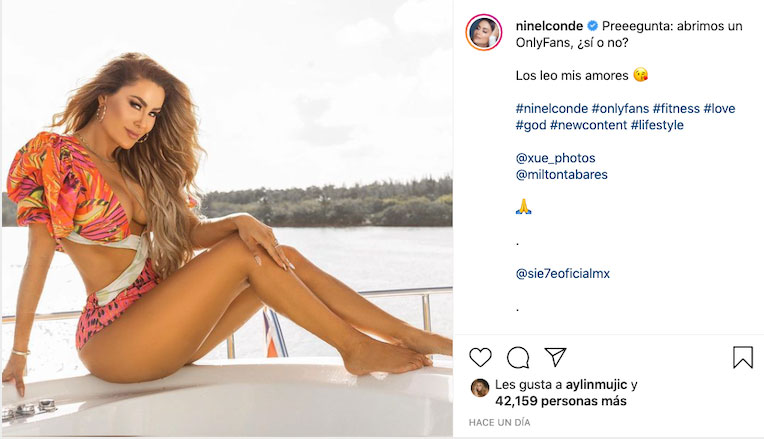Image resolution: width=764 pixels, height=439 pixels.
Task: Open the ninelconde profile picture
Action: (484, 32)
